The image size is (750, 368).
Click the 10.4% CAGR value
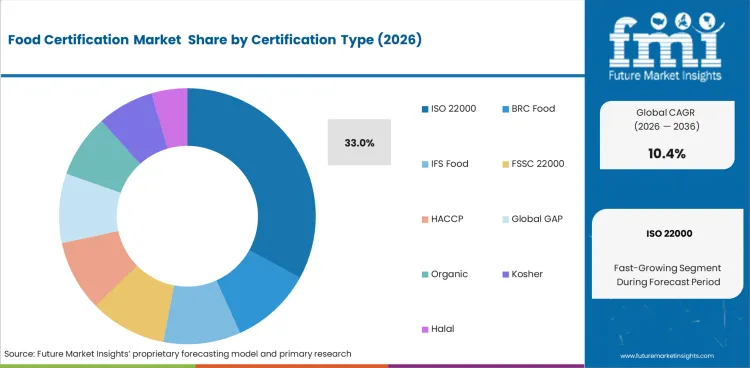coord(667,154)
